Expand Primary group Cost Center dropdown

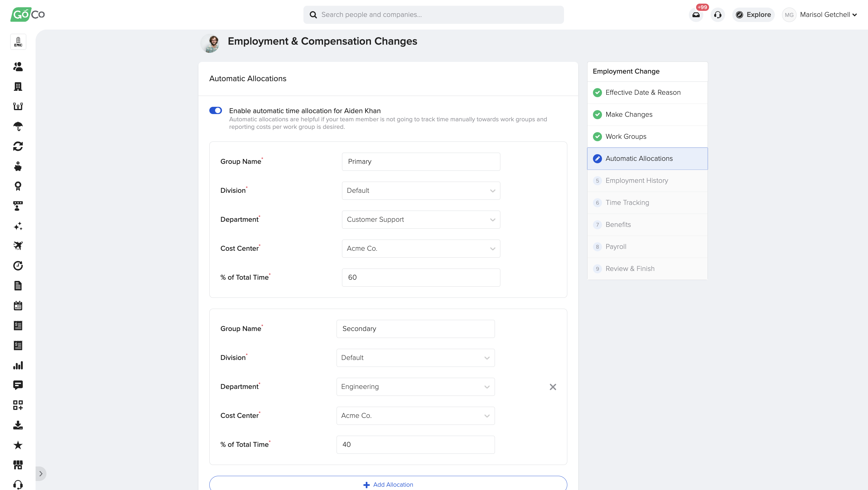click(x=420, y=249)
